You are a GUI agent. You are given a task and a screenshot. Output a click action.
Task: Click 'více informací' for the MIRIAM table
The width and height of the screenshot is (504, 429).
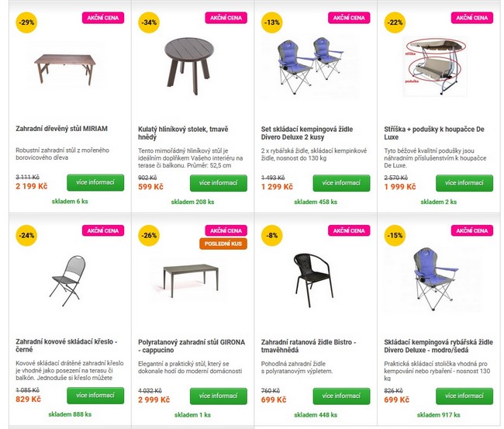95,183
